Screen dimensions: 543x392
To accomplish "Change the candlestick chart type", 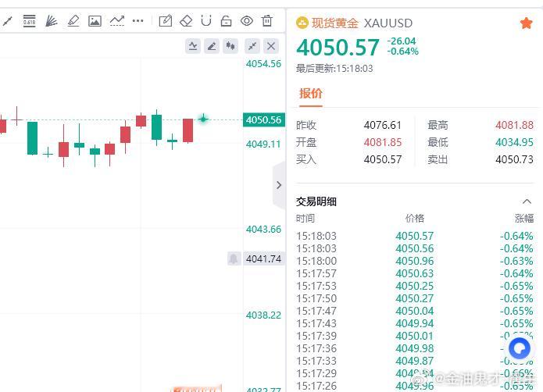I will point(230,46).
